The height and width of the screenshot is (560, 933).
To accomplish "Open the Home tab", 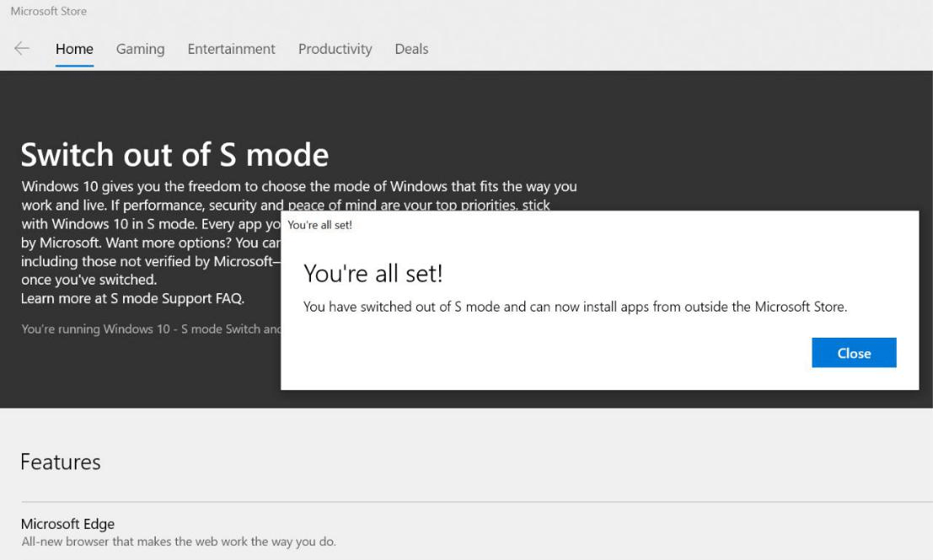I will pos(74,49).
